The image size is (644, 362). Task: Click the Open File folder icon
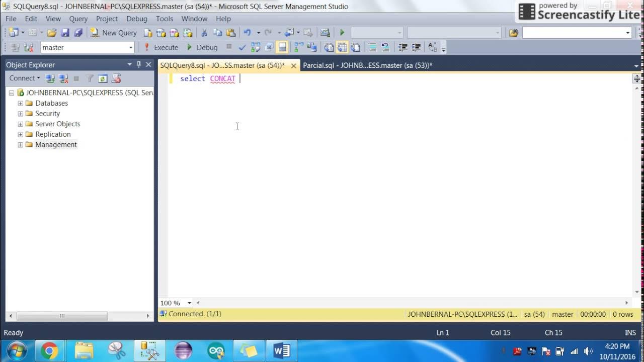click(51, 33)
